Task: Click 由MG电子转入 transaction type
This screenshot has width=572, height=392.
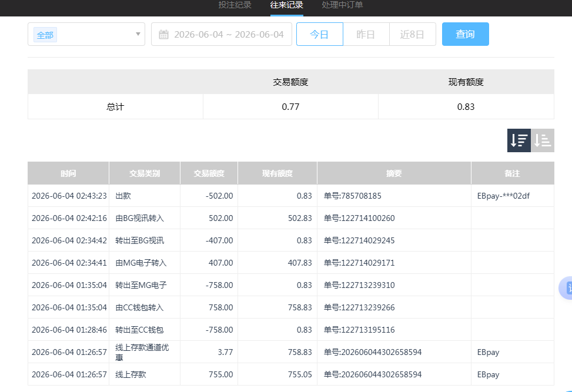Action: (x=141, y=263)
